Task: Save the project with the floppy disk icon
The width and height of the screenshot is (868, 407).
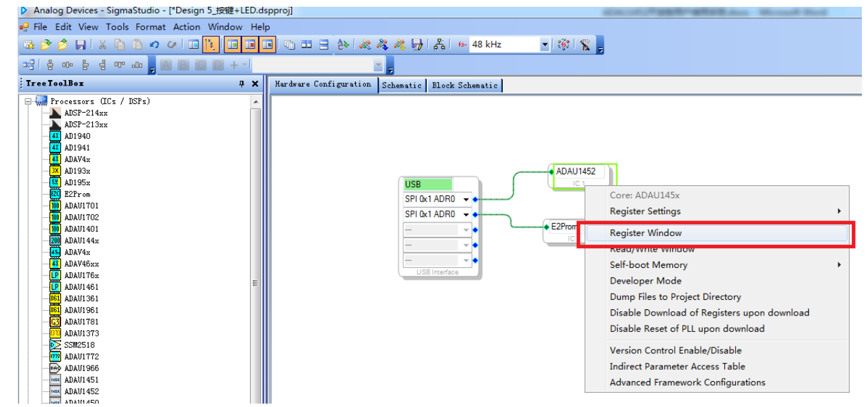Action: pyautogui.click(x=80, y=45)
